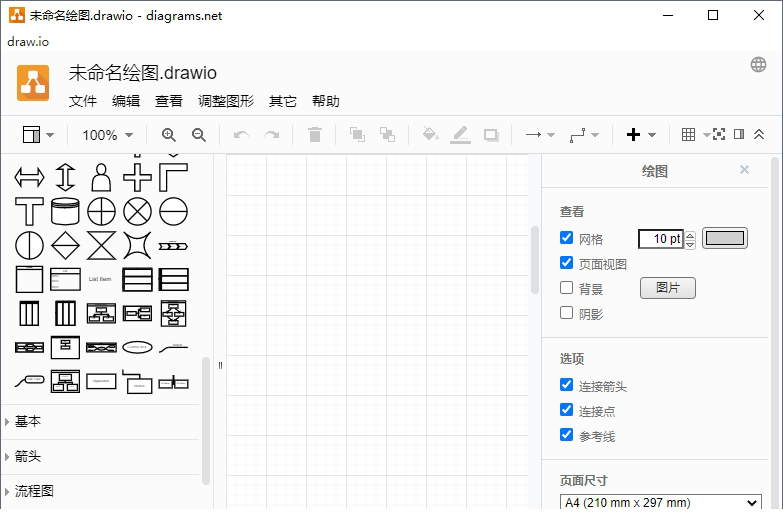Select the vertical double arrow shape

pos(65,177)
